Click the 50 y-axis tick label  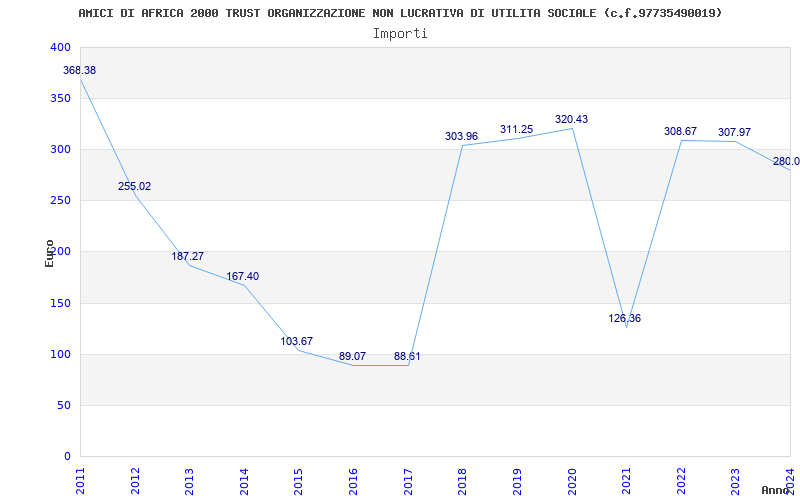(x=63, y=405)
